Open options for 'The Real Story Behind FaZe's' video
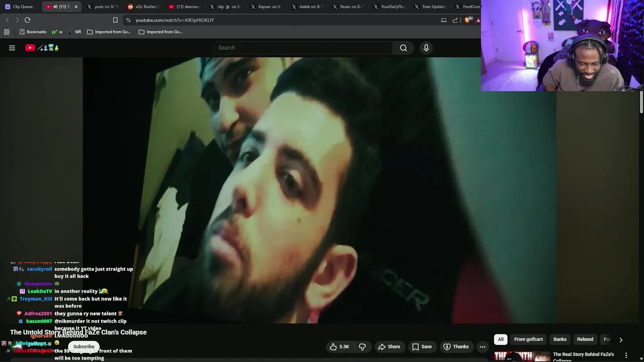The height and width of the screenshot is (362, 644). coord(626,355)
